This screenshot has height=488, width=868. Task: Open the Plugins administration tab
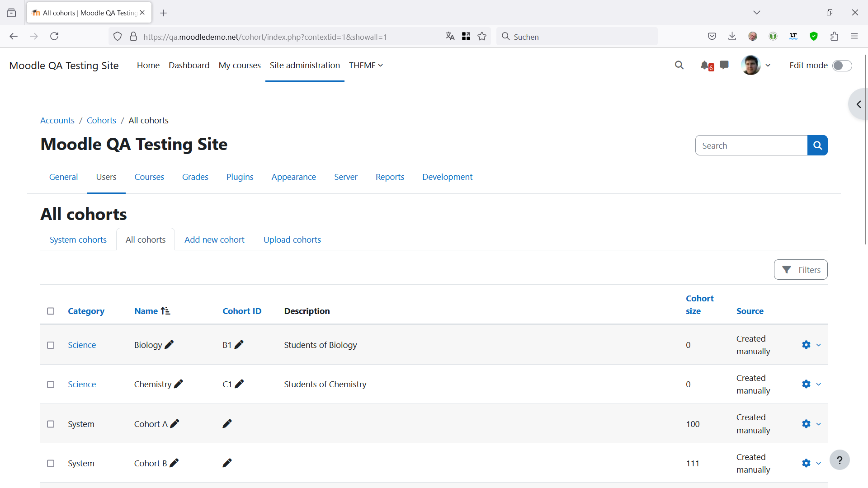[x=240, y=177]
